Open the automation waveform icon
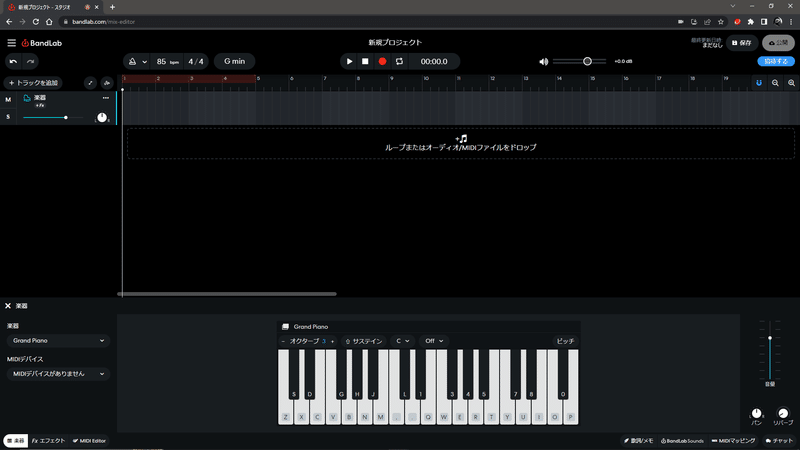 point(107,83)
